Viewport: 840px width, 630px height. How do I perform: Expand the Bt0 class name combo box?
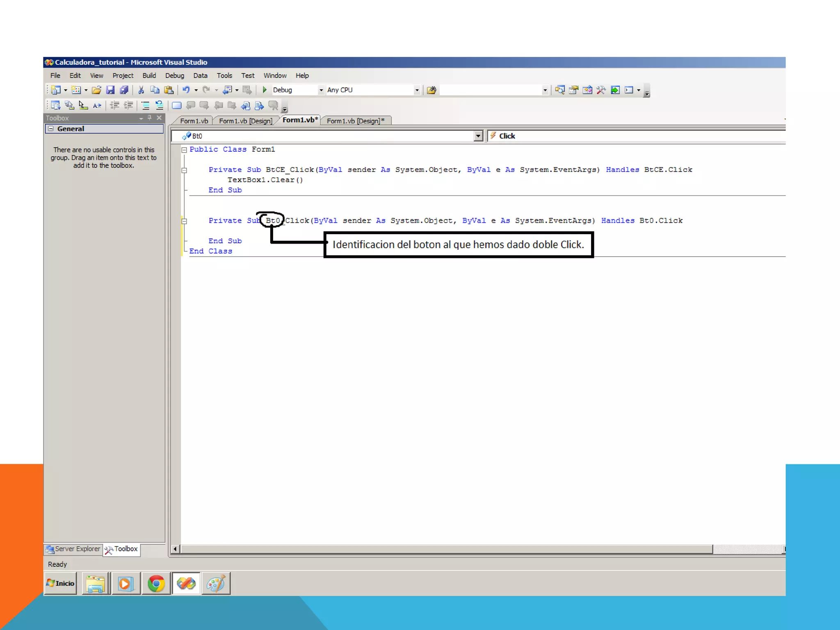pyautogui.click(x=478, y=136)
